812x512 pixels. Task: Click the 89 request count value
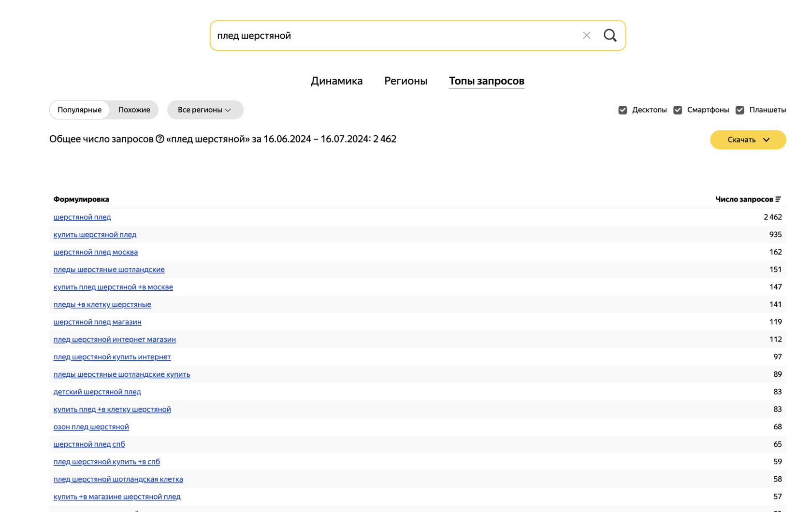[777, 374]
